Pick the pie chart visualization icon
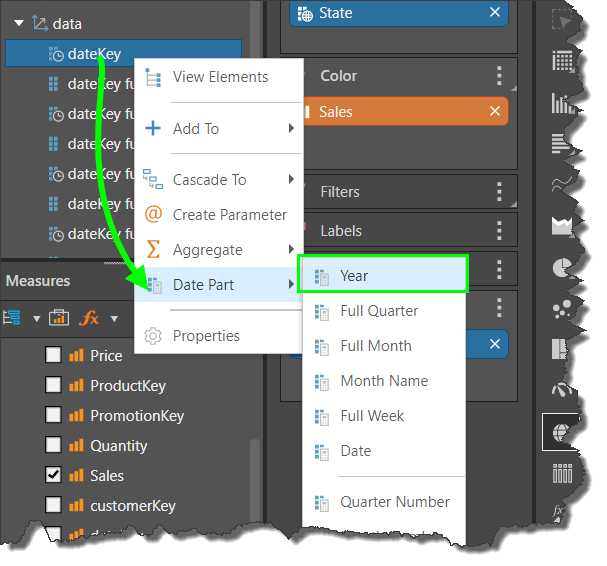Viewport: 607px width, 566px height. point(563,268)
